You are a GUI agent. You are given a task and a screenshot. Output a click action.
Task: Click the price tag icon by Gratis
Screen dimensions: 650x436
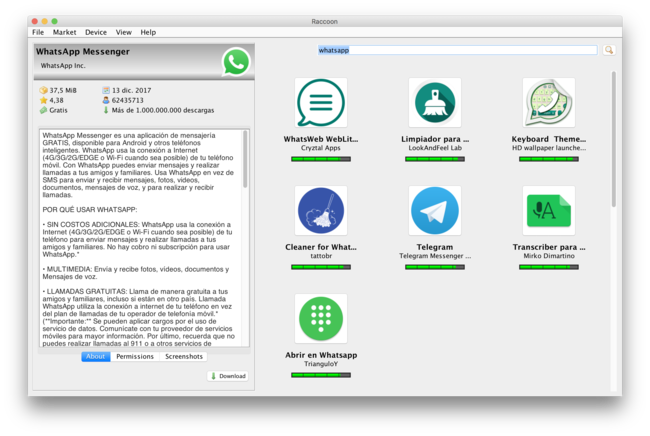point(43,110)
